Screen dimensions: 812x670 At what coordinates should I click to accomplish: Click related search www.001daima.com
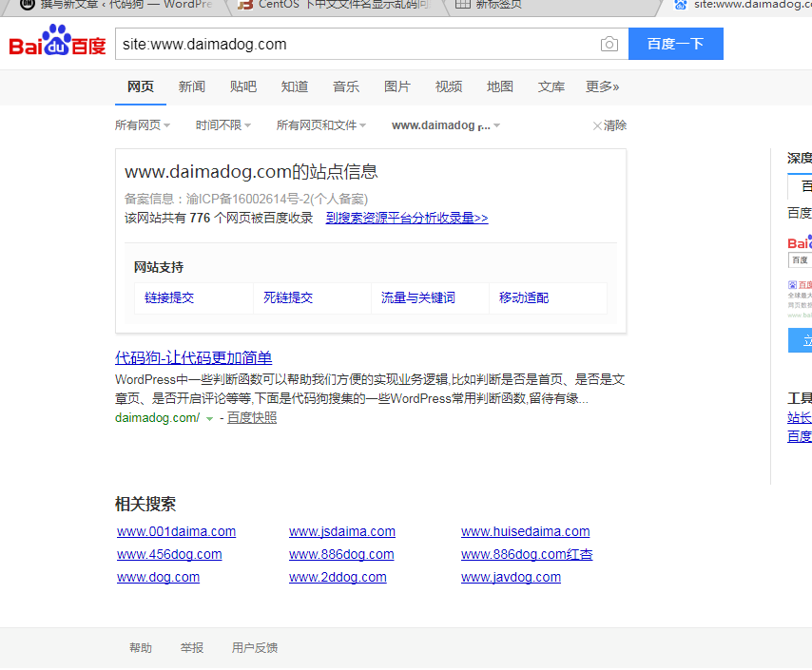tap(176, 532)
